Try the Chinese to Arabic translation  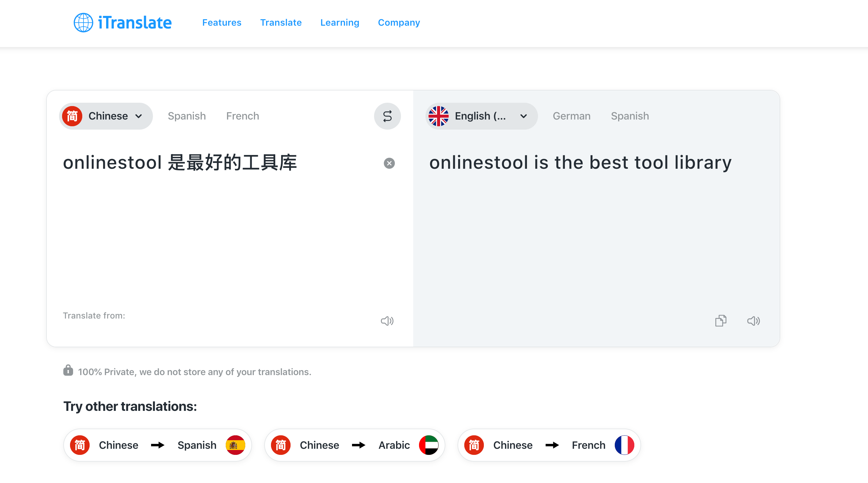pos(354,445)
